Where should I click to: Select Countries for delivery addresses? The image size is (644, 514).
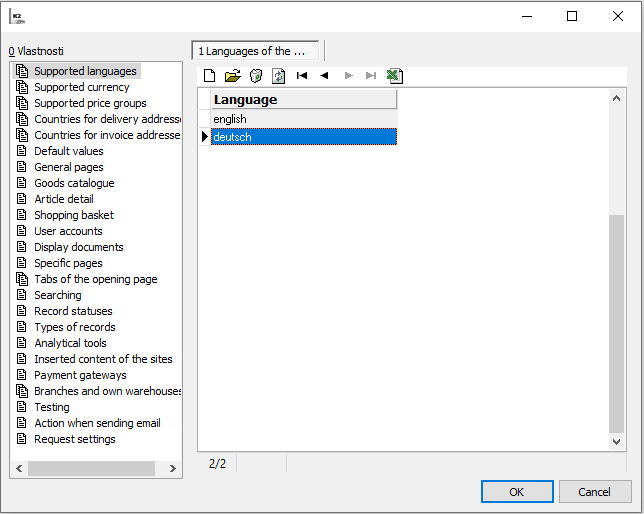click(x=108, y=119)
